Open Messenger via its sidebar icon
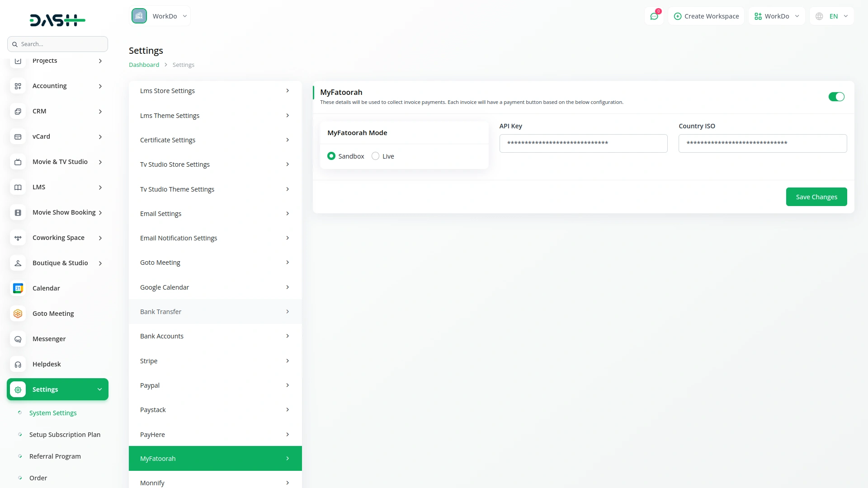The image size is (868, 488). click(x=18, y=339)
